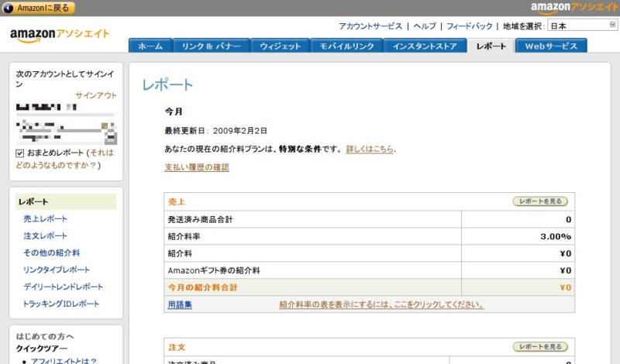This screenshot has width=620, height=364.
Task: Open アフィリエイトとは？ link
Action: pyautogui.click(x=64, y=360)
